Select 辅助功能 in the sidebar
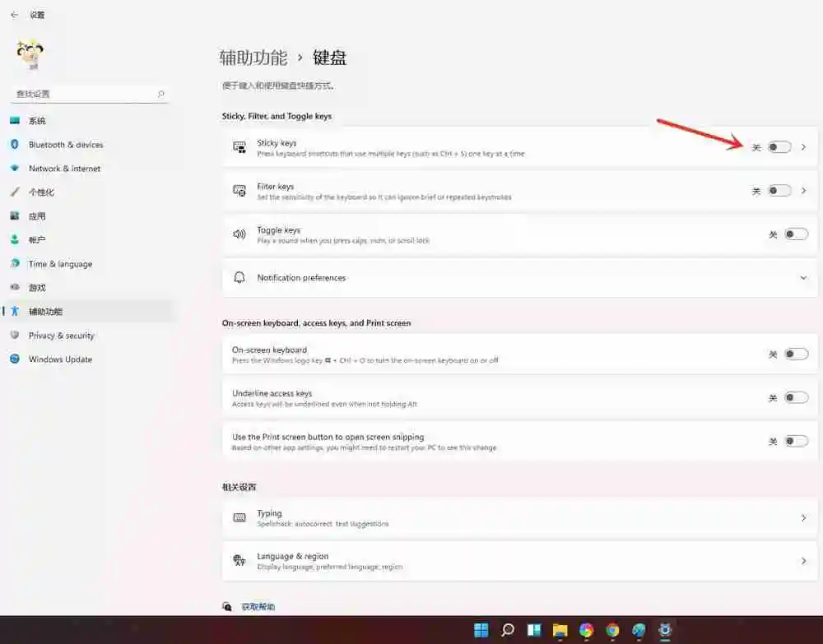This screenshot has width=823, height=644. (87, 312)
